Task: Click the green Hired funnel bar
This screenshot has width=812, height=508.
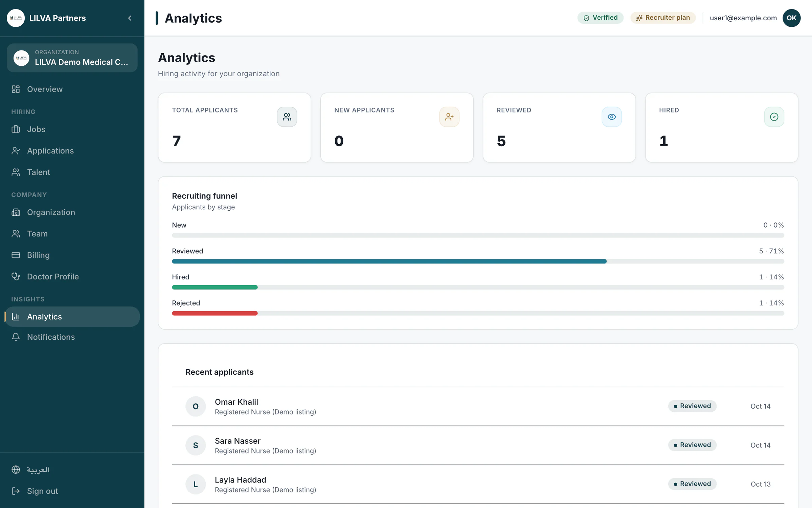Action: pos(215,287)
